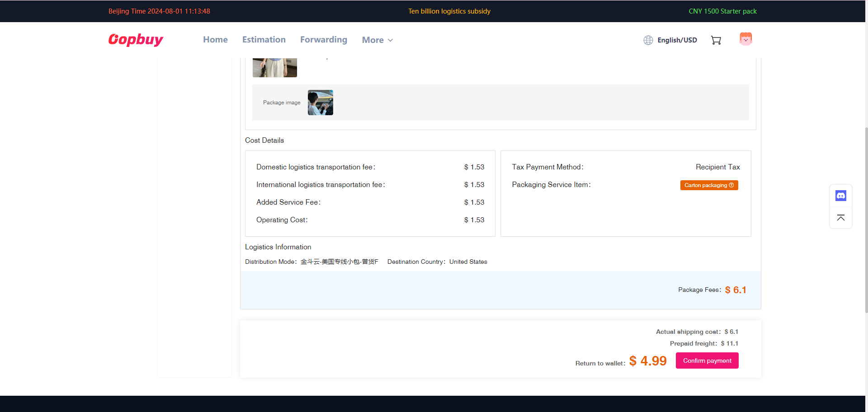Image resolution: width=868 pixels, height=412 pixels.
Task: Click the back-to-top arrow icon
Action: [841, 218]
